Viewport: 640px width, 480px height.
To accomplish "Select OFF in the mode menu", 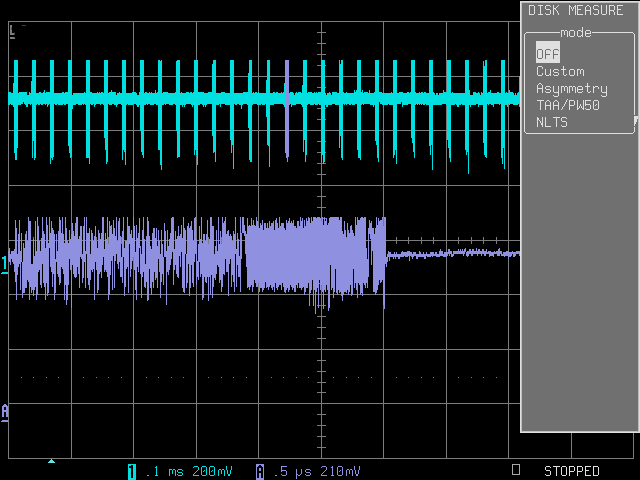I will tap(547, 53).
